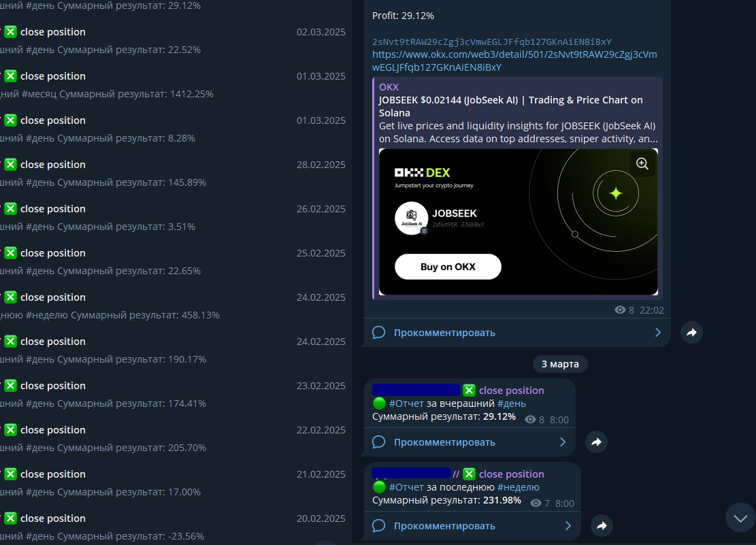Expand comments chevron under 29.12% report
This screenshot has width=756, height=545.
click(563, 442)
